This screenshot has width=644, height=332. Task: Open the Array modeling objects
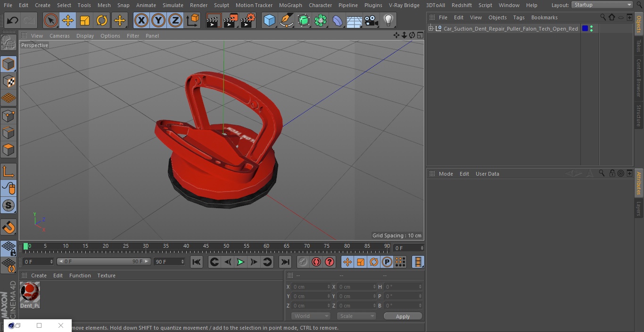coord(321,20)
